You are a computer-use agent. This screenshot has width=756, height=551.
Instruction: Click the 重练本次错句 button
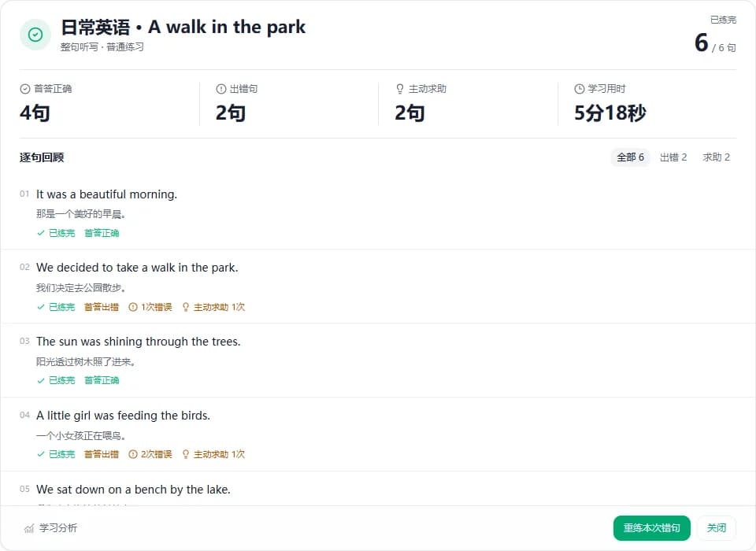[x=652, y=528]
